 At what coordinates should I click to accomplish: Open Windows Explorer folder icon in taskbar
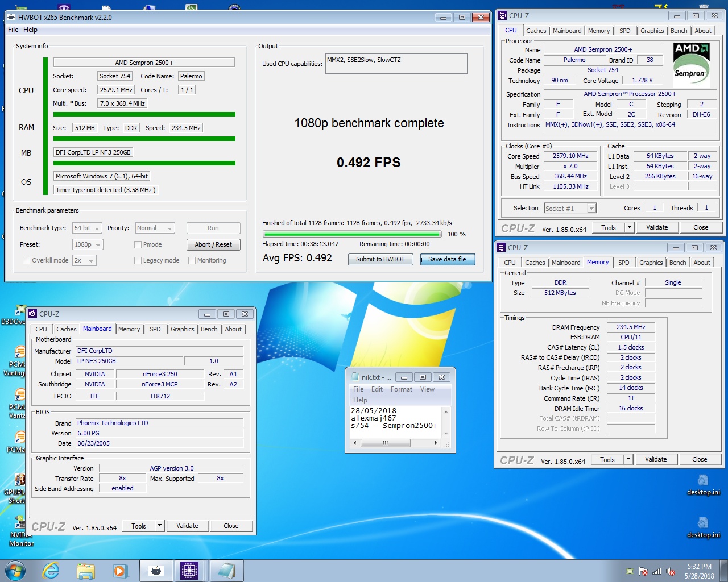click(85, 571)
